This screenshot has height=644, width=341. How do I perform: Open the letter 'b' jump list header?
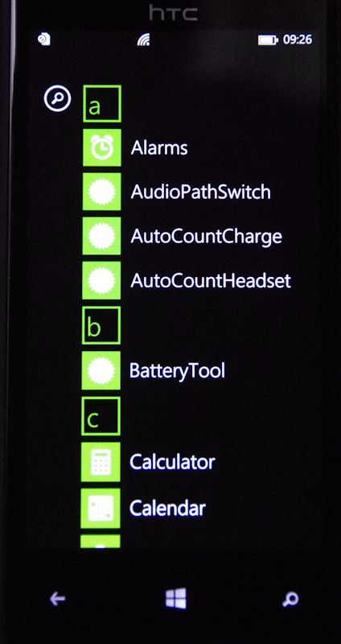[x=101, y=325]
